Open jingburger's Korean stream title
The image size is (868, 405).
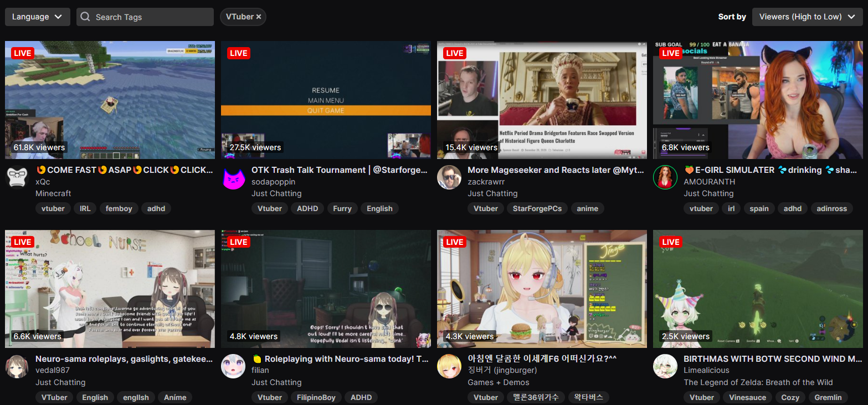tap(542, 359)
